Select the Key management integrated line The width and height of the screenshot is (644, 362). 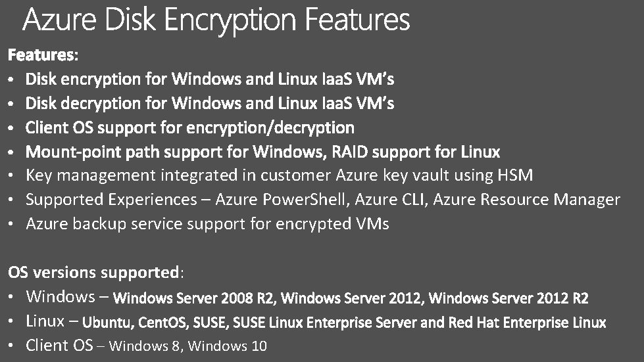pyautogui.click(x=280, y=175)
